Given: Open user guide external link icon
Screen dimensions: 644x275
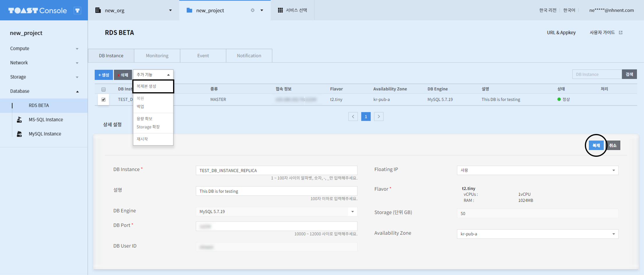Looking at the screenshot, I should coord(621,32).
